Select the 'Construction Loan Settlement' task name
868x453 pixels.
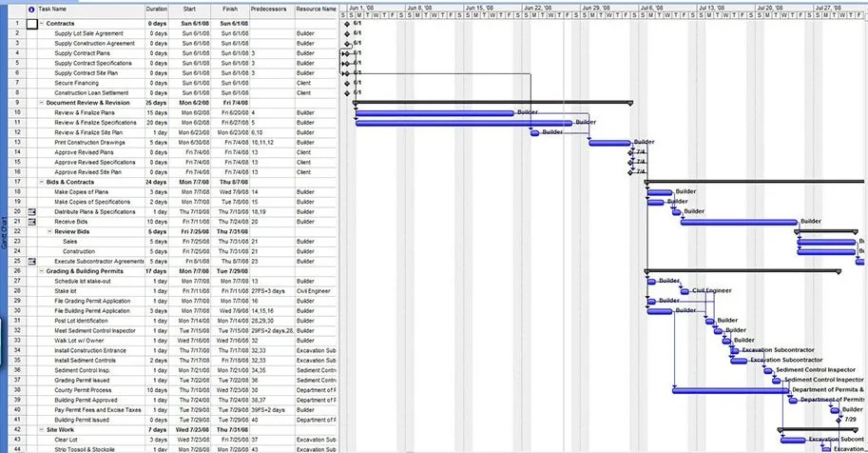(91, 93)
